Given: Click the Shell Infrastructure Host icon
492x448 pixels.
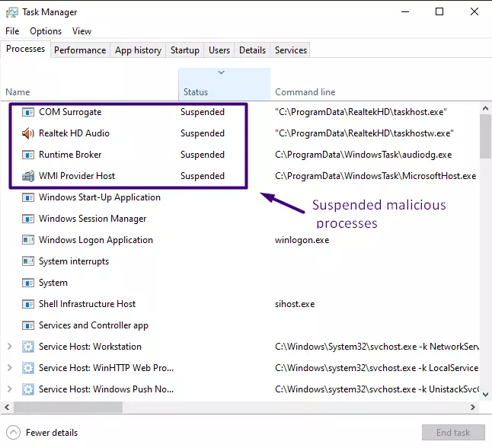Looking at the screenshot, I should click(x=28, y=304).
